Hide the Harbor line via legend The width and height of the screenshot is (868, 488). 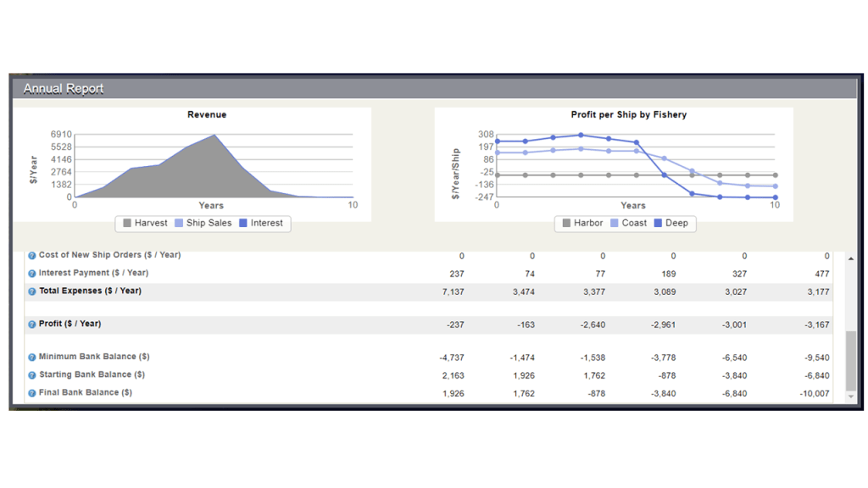tap(582, 223)
